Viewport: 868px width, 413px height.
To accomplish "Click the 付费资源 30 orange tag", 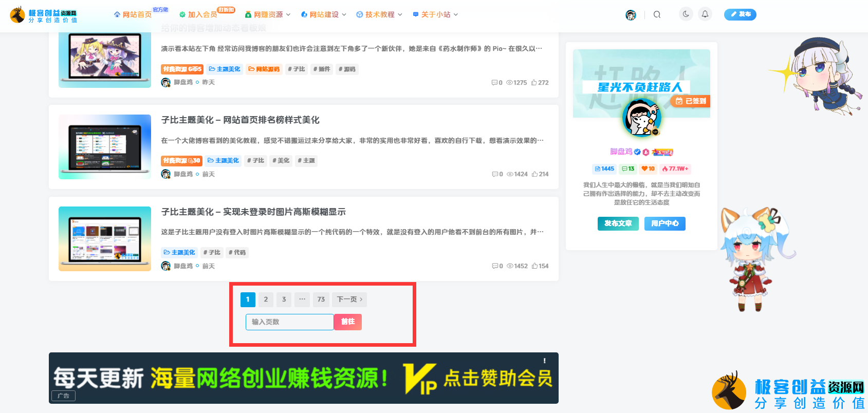I will pyautogui.click(x=181, y=161).
